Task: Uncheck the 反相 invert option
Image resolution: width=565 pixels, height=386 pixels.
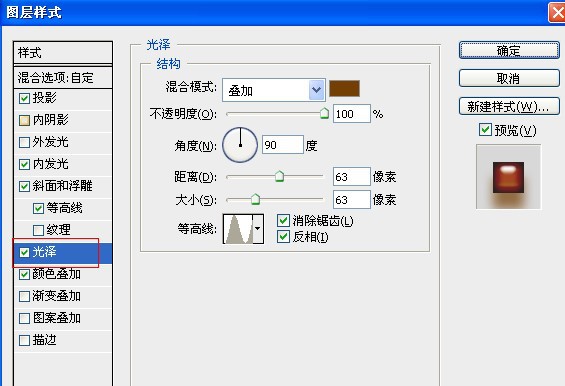Action: [283, 236]
